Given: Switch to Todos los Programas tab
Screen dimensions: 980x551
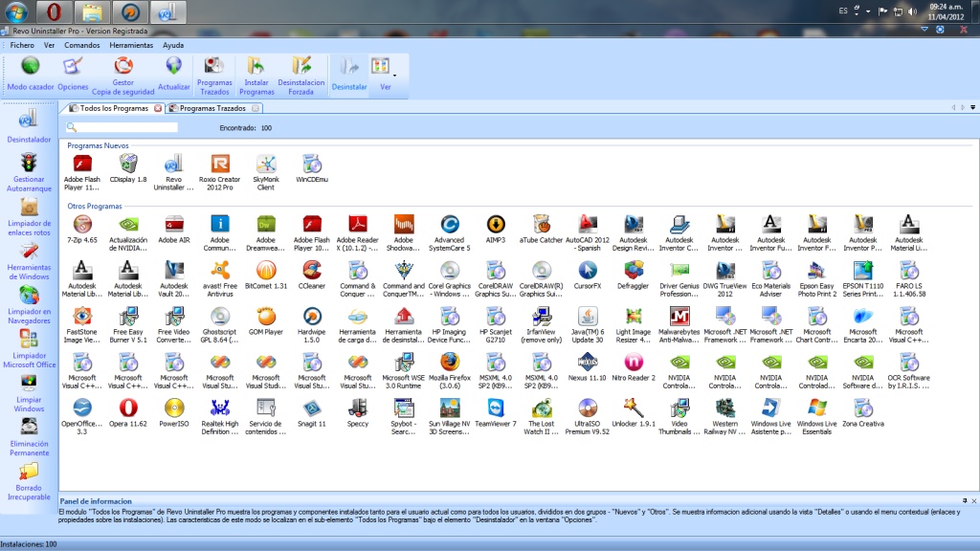Looking at the screenshot, I should pos(113,108).
